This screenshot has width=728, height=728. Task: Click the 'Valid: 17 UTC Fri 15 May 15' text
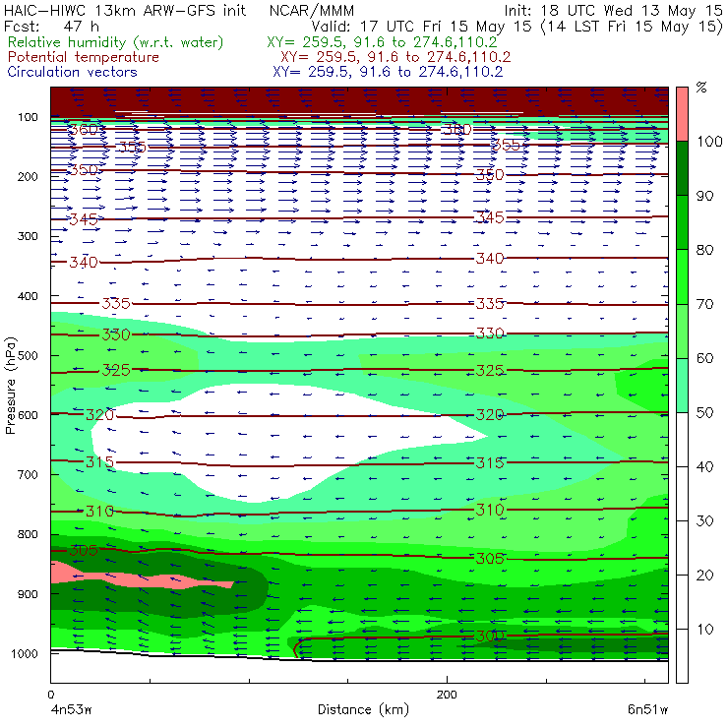coord(421,26)
